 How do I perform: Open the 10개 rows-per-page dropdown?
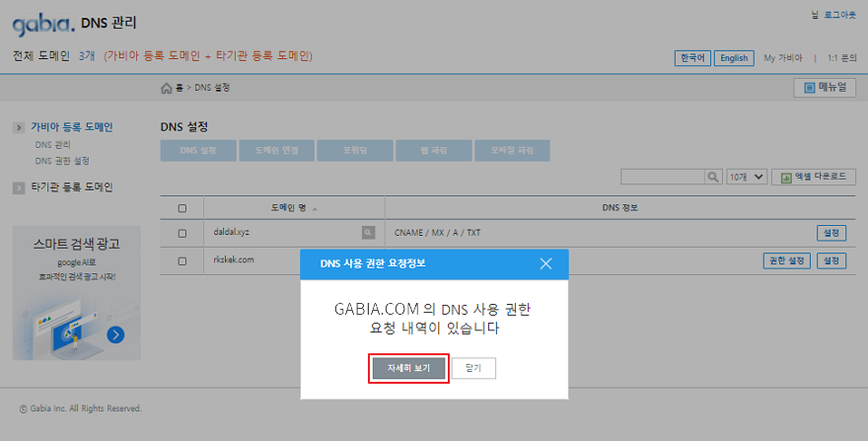tap(746, 177)
